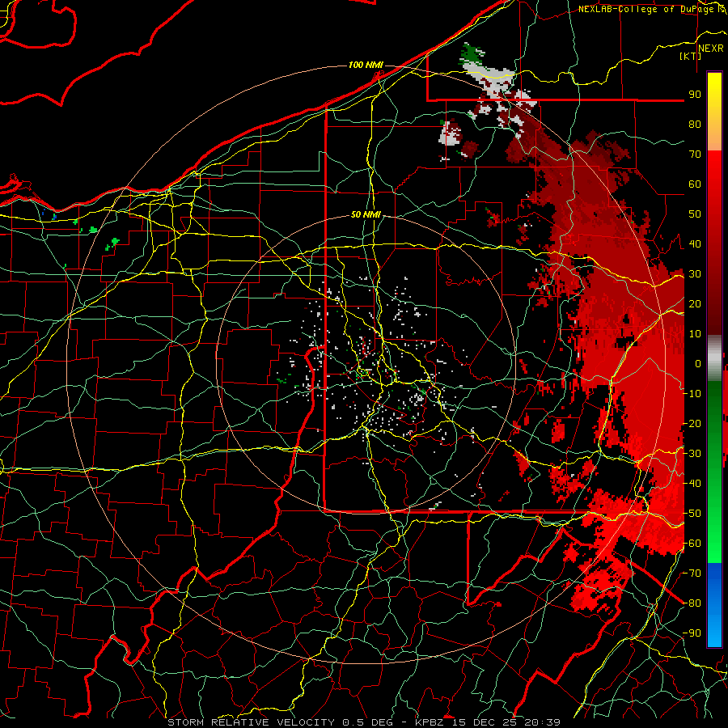Click the -40 scale value
This screenshot has width=728, height=728.
(692, 484)
